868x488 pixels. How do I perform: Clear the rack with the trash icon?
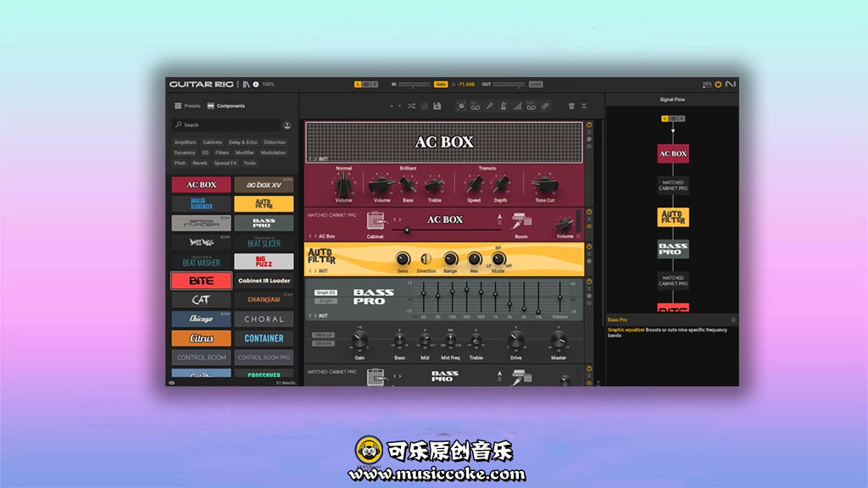coord(571,106)
